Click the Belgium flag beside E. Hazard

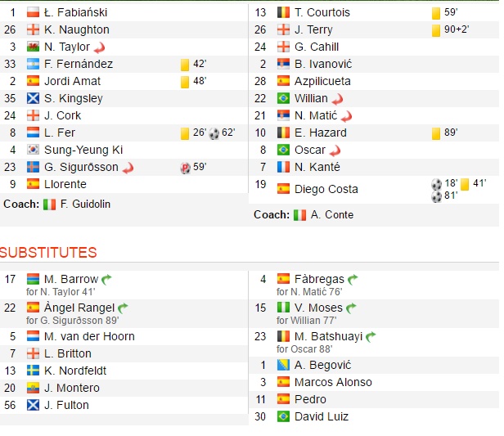click(284, 133)
